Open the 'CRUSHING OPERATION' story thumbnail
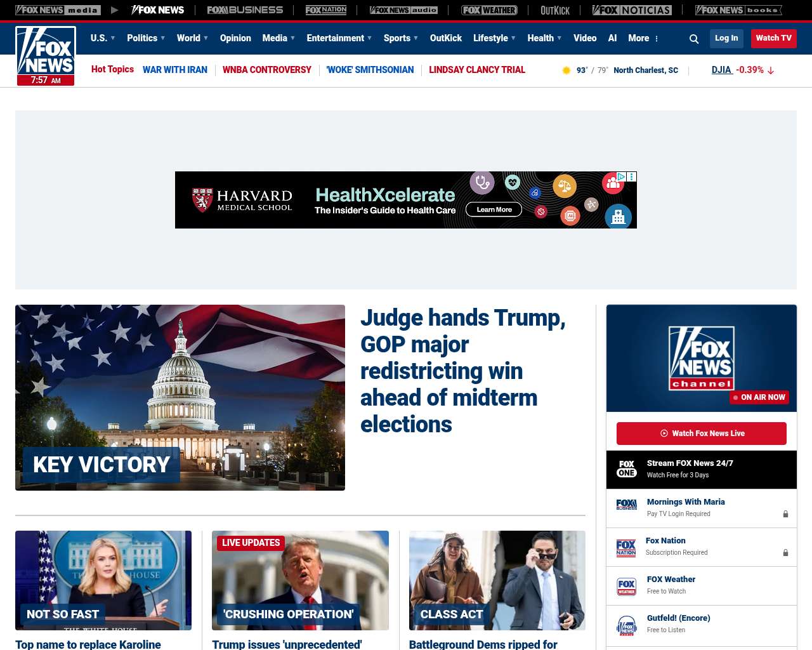The height and width of the screenshot is (650, 812). tap(300, 580)
